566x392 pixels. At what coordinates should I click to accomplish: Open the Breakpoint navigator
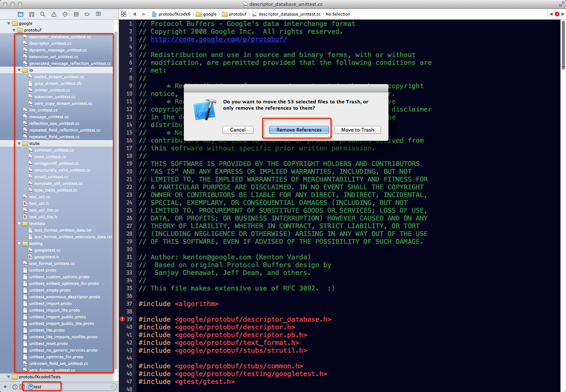87,14
